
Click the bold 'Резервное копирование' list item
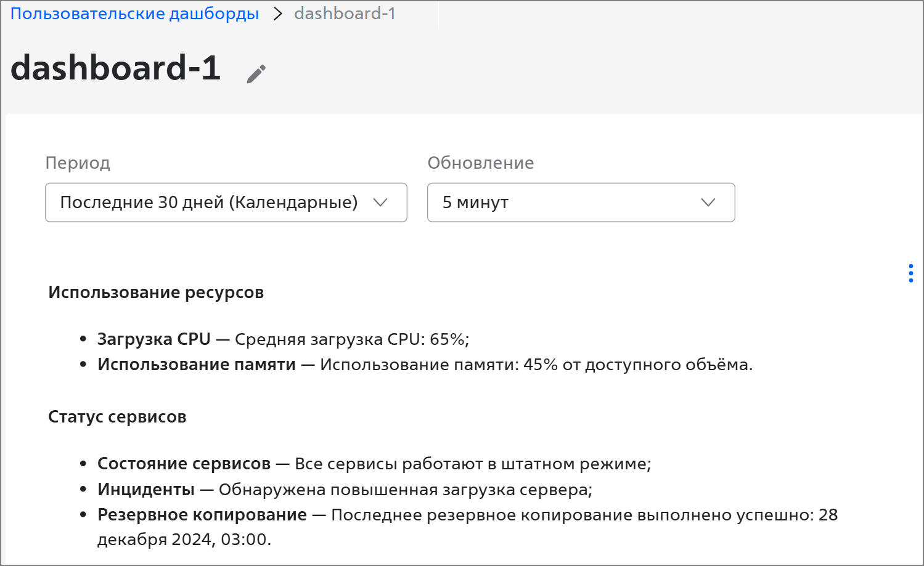pos(202,515)
